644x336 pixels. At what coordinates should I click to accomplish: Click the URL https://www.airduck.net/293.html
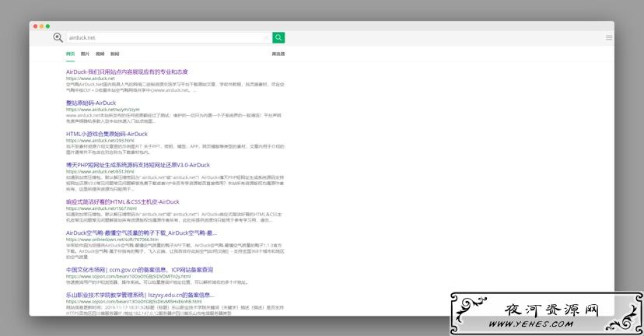tap(100, 141)
